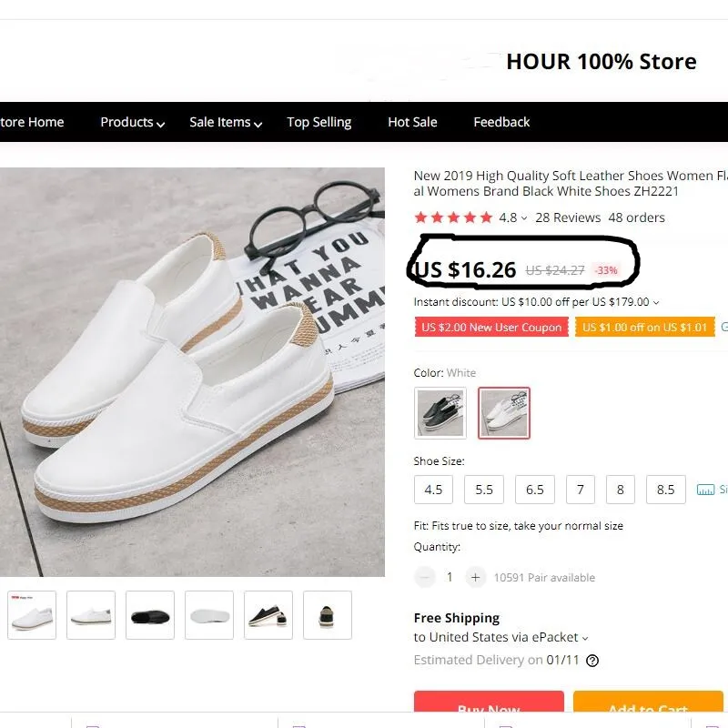
Task: Choose shoe size 8.5
Action: pyautogui.click(x=666, y=490)
